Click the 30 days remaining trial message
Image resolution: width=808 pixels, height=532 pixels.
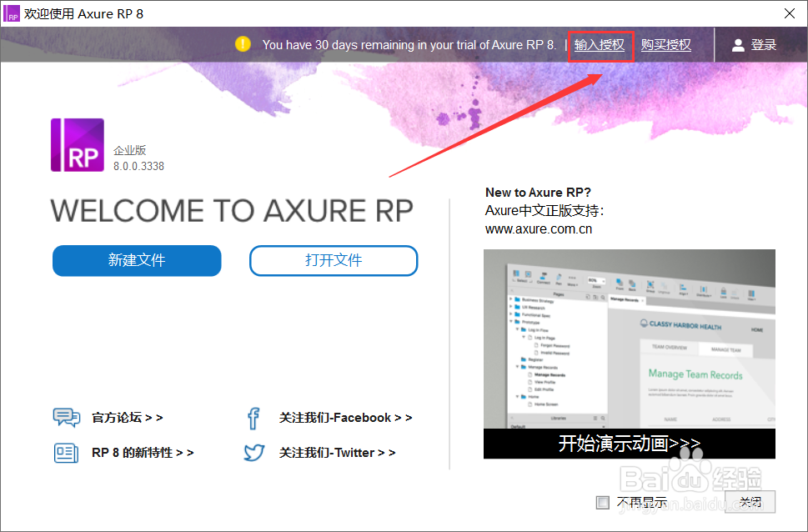[409, 45]
